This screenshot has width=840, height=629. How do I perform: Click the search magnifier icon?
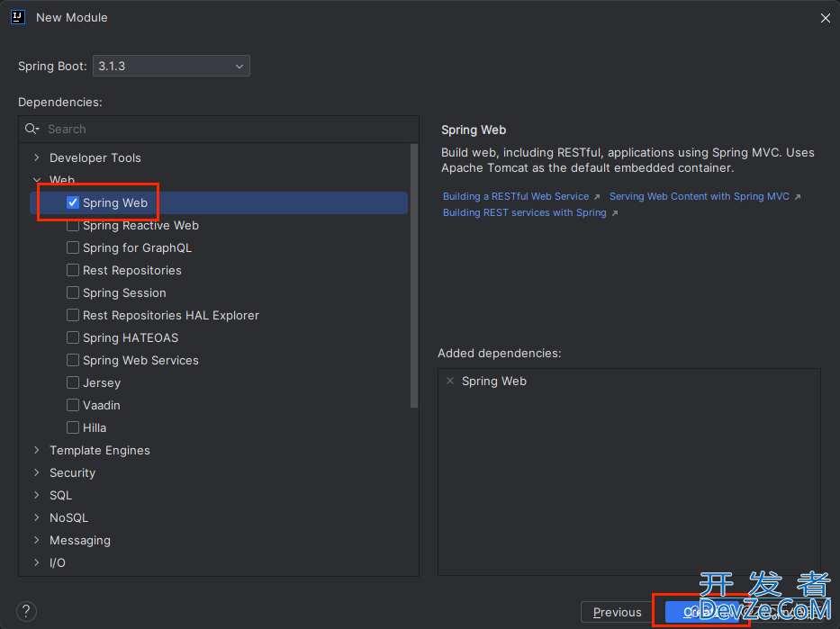[32, 129]
